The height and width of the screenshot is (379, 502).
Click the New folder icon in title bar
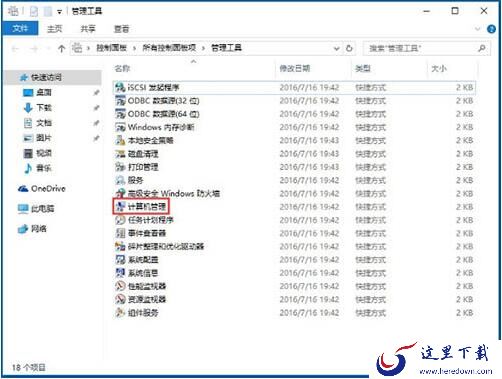(48, 12)
